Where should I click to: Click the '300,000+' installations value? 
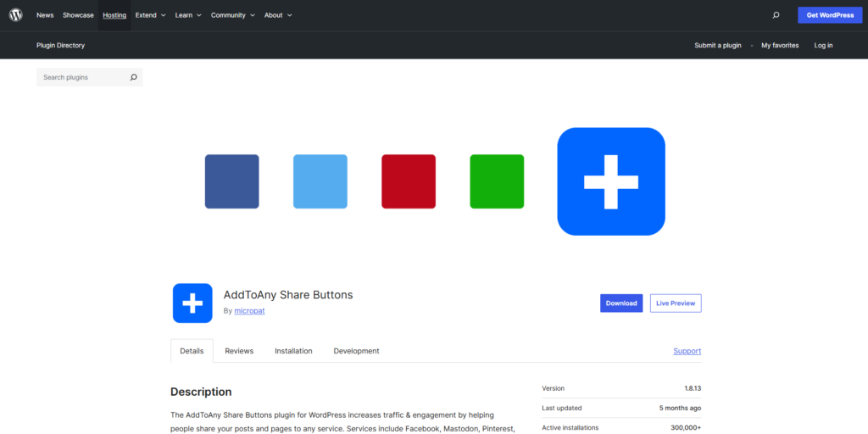(x=686, y=427)
